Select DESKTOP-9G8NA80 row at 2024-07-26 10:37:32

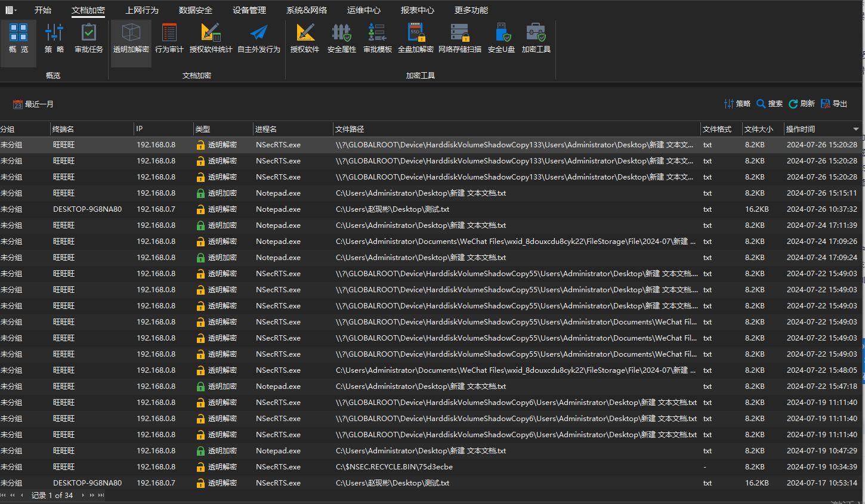coord(430,209)
